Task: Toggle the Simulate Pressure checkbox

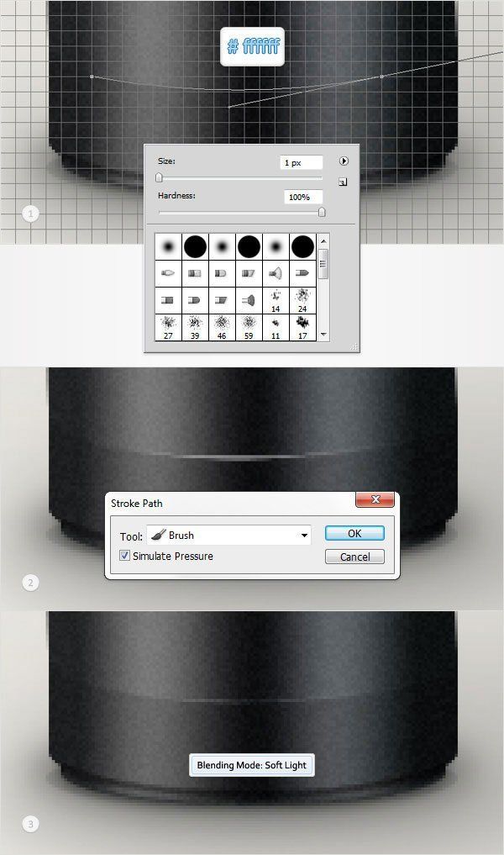Action: [x=125, y=556]
